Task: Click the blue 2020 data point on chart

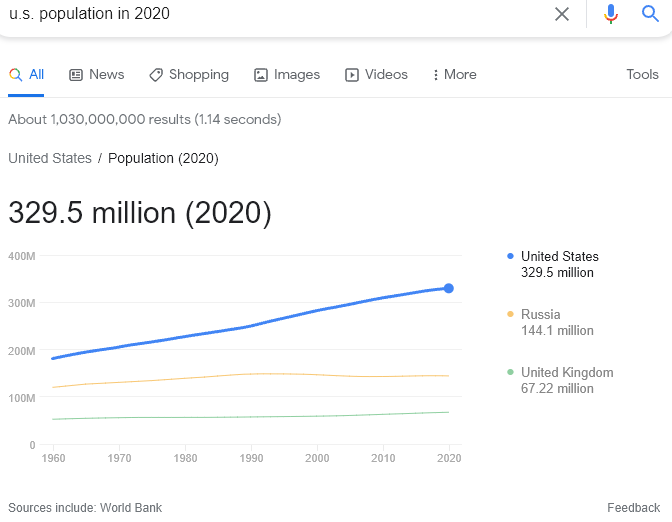Action: [x=449, y=288]
